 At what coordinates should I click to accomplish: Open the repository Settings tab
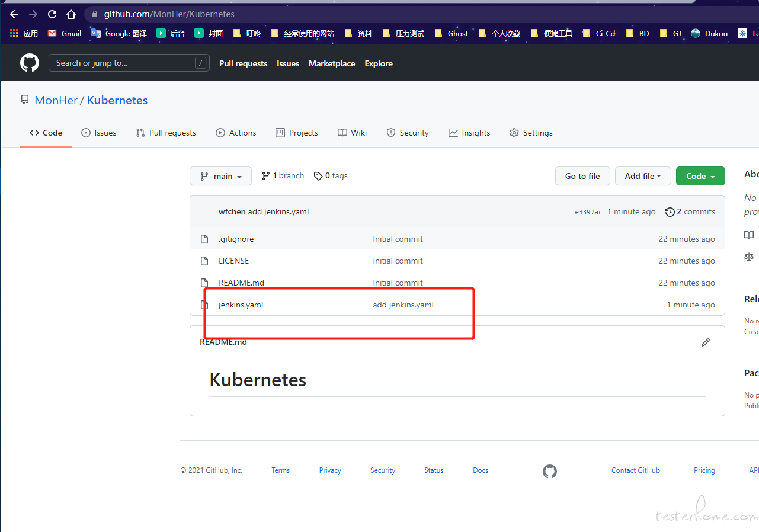[531, 133]
